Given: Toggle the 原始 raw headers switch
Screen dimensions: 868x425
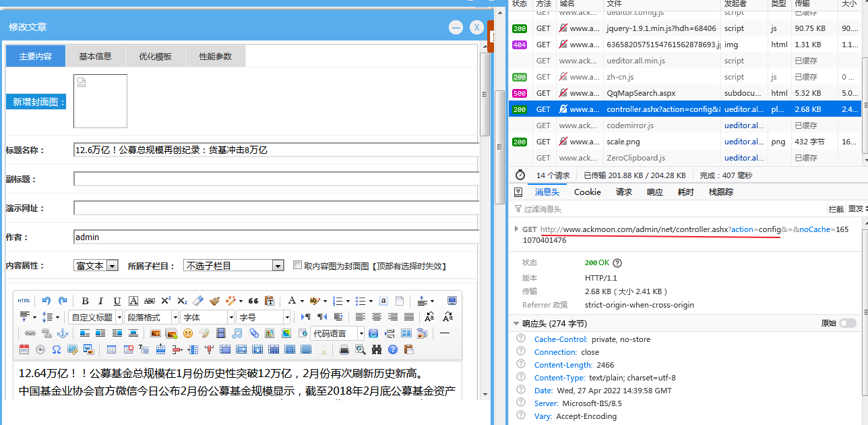Looking at the screenshot, I should pos(848,324).
